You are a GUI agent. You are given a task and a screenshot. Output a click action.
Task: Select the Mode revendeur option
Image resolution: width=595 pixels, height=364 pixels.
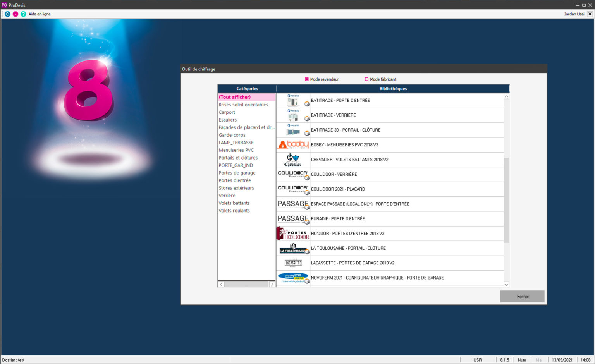coord(307,79)
